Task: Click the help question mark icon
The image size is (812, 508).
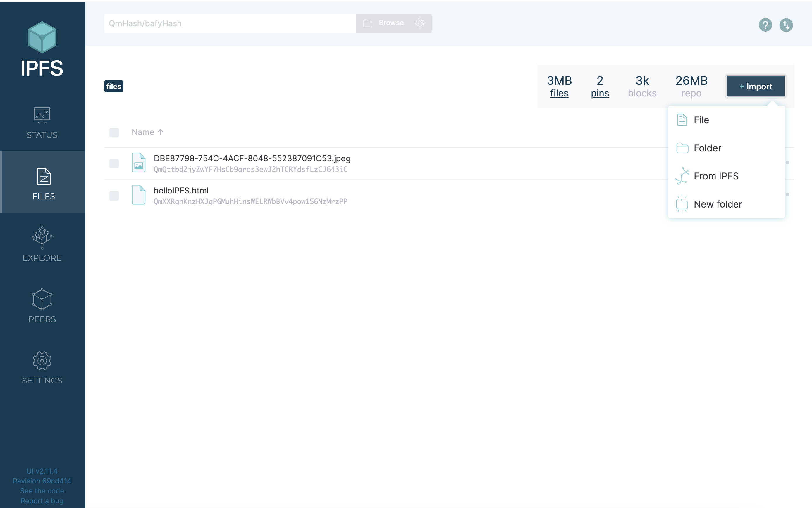Action: 765,25
